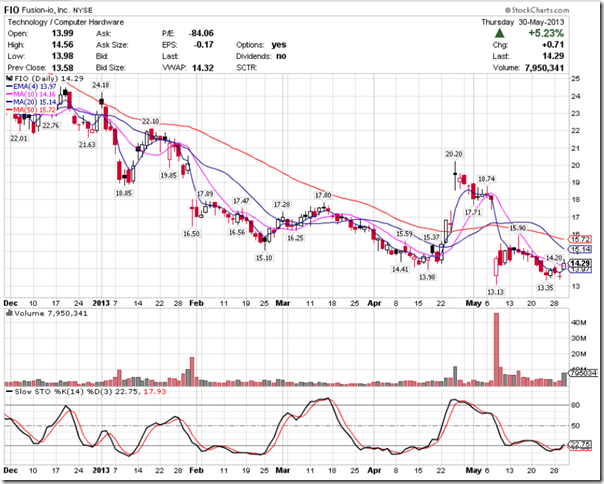604x484 pixels.
Task: Click the NYSE exchange label
Action: point(82,10)
